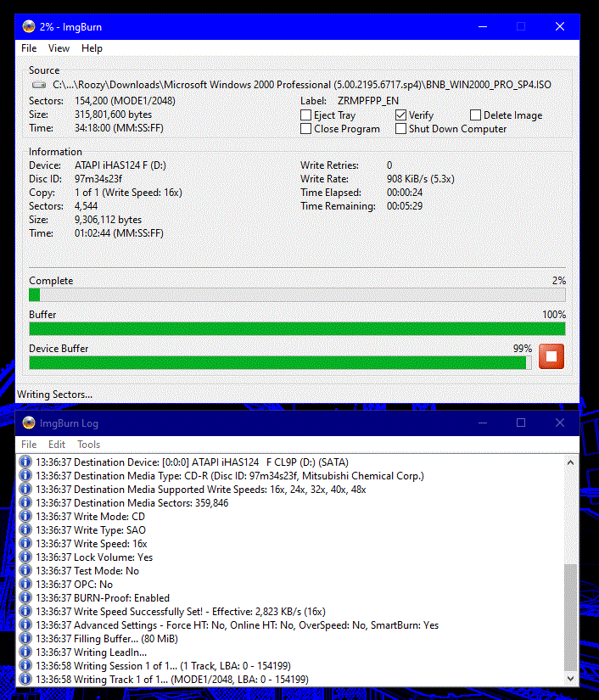Click the red Stop burn button
The height and width of the screenshot is (700, 599).
tap(551, 356)
